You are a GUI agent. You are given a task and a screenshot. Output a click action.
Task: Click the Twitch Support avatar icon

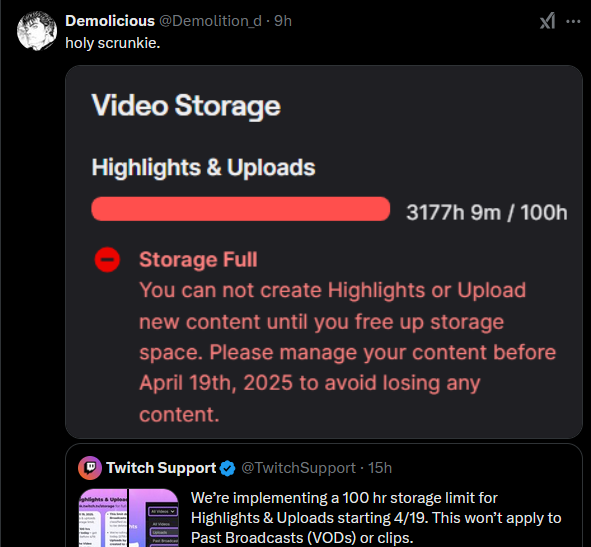[90, 468]
